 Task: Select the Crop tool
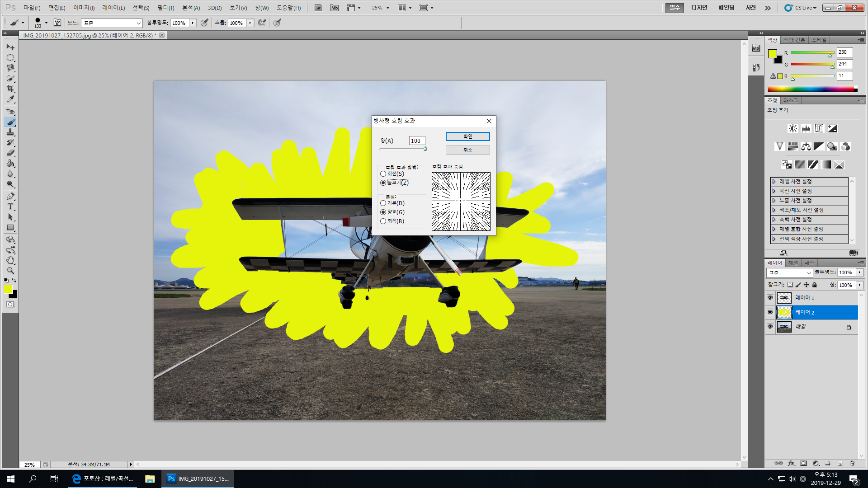10,89
